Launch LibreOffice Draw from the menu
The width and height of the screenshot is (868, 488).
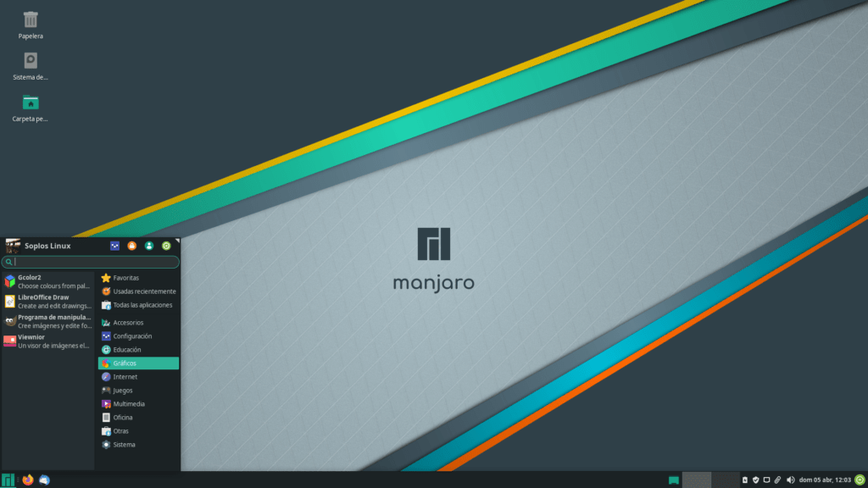[x=47, y=302]
